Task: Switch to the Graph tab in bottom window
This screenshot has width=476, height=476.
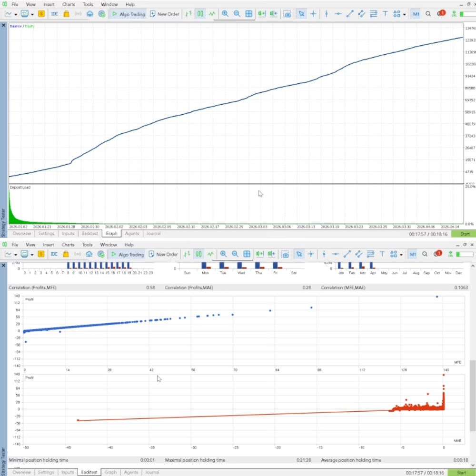Action: 110,472
